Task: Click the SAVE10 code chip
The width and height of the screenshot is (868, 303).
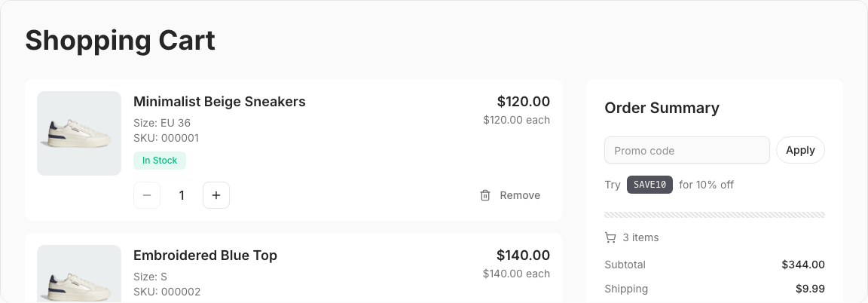Action: (x=649, y=185)
